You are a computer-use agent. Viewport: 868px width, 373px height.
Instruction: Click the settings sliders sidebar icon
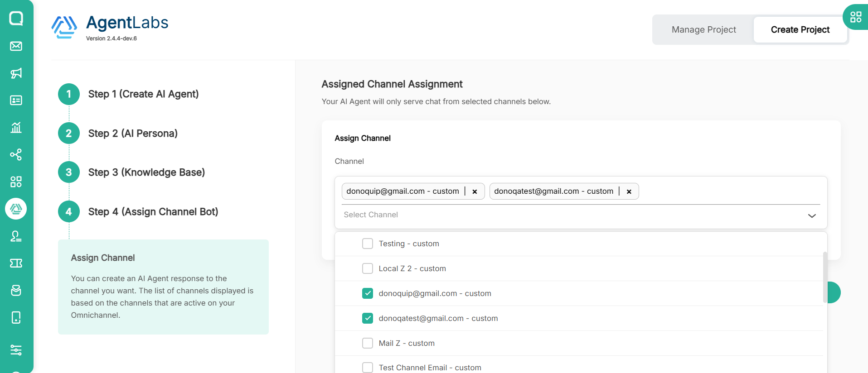pyautogui.click(x=16, y=350)
